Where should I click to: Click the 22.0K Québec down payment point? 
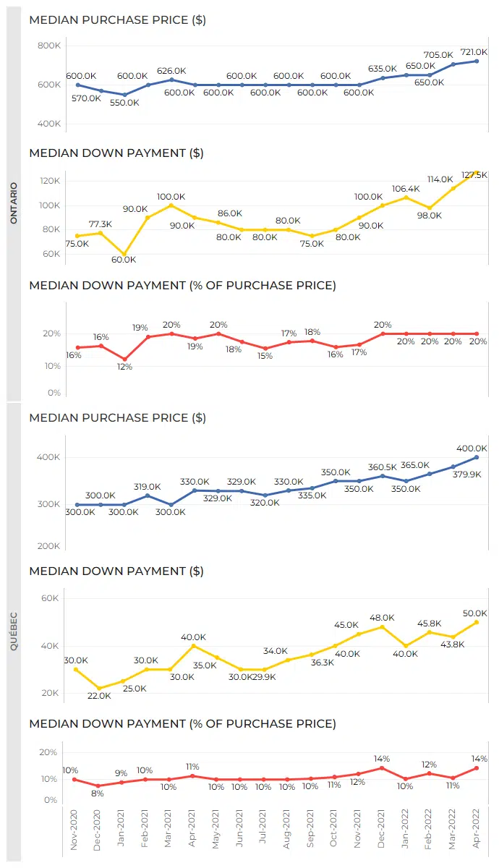101,689
